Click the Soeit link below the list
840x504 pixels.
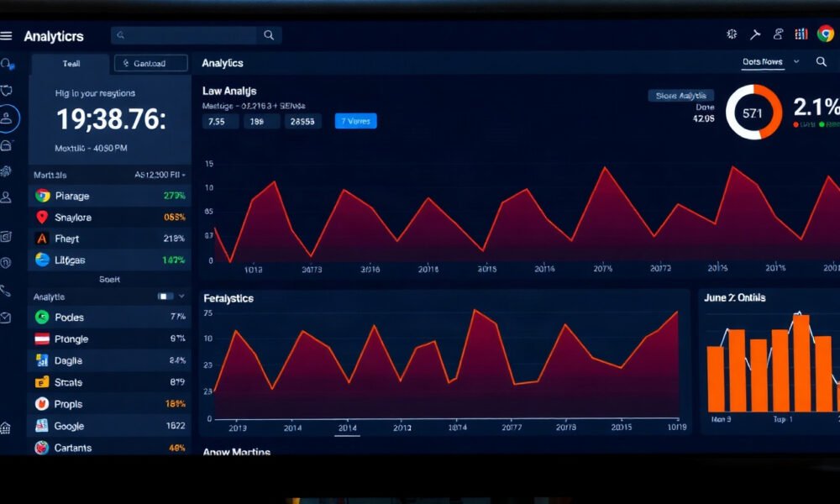[x=109, y=280]
